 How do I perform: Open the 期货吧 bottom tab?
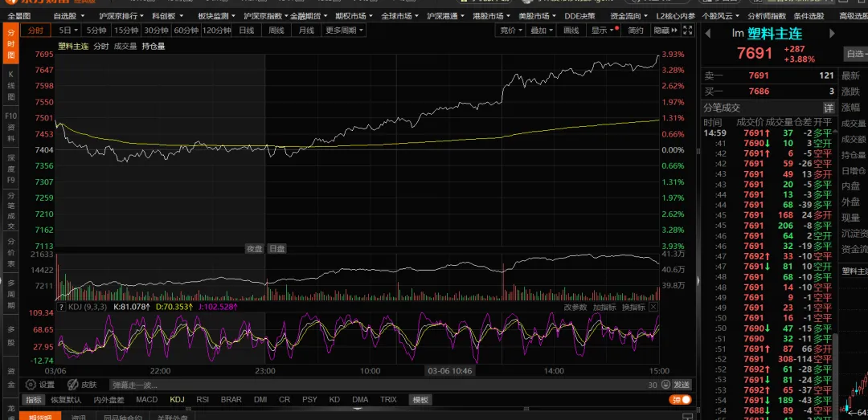click(x=40, y=417)
